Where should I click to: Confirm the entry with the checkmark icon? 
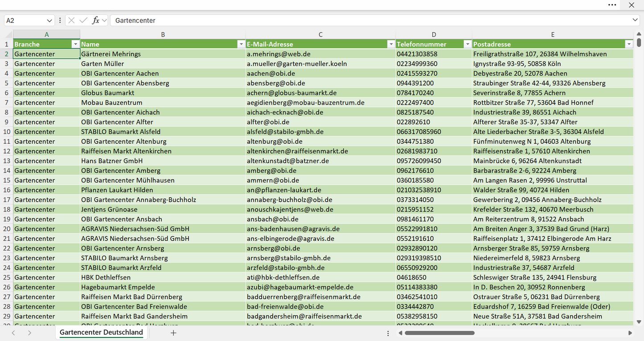click(x=83, y=20)
